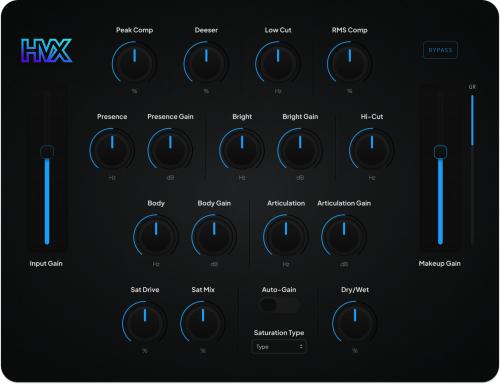Toggle the BYPASS button
Screen dimensions: 500x384
click(440, 50)
